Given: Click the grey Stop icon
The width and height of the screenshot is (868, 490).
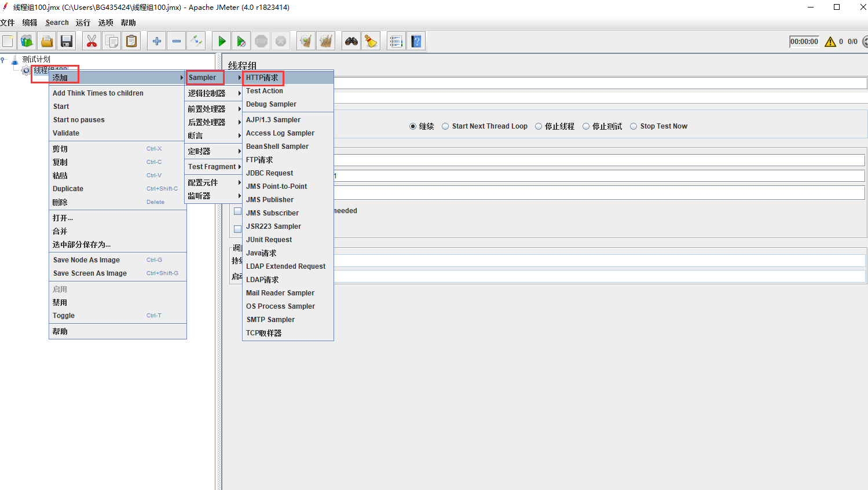Looking at the screenshot, I should [x=261, y=41].
